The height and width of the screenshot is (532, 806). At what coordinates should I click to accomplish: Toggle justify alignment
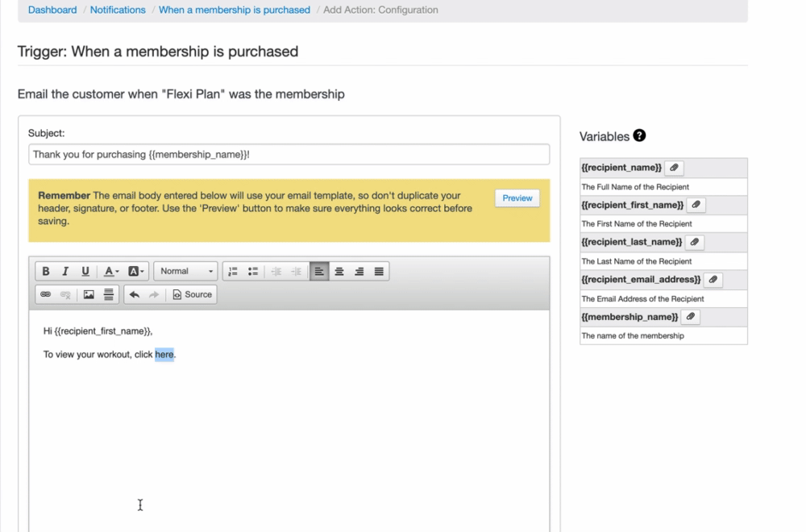[379, 272]
